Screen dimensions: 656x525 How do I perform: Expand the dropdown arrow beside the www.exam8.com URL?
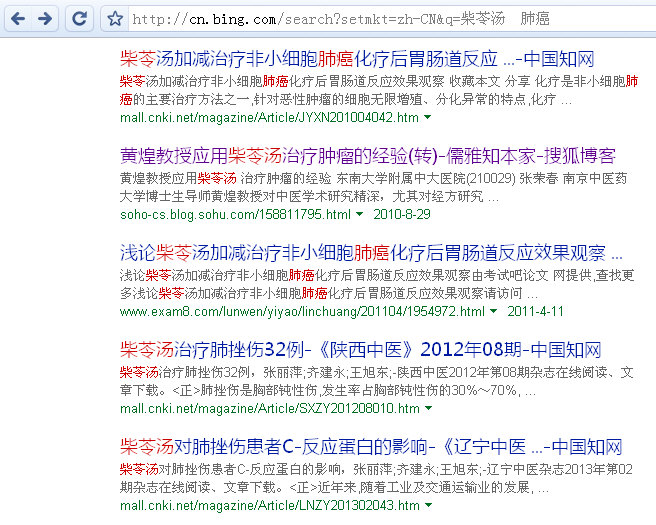[494, 312]
